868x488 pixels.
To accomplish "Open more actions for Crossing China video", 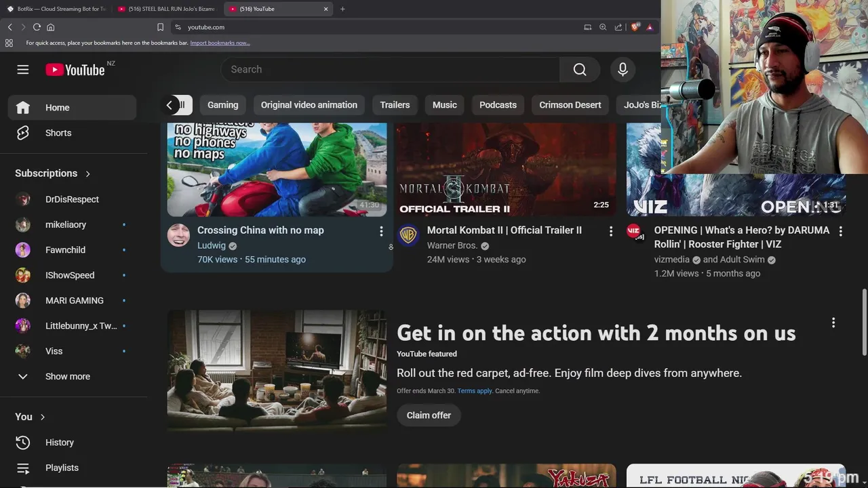I will click(381, 231).
